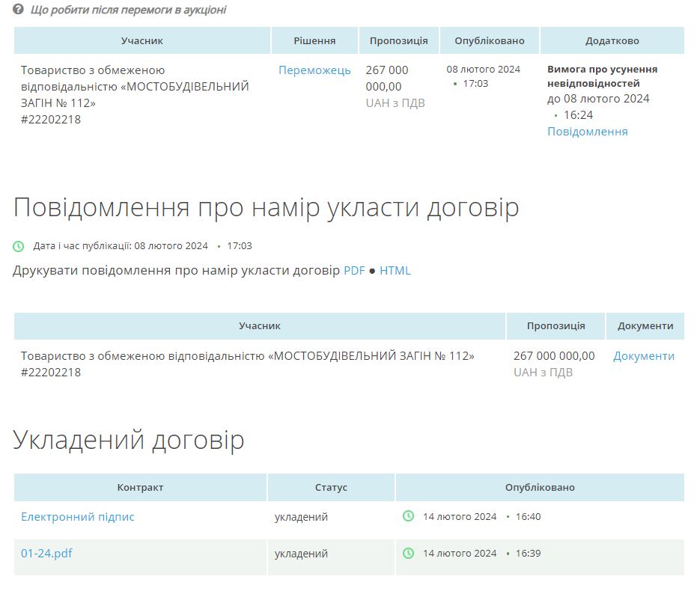
Task: Click the 'Укладений договір' section heading
Action: (x=129, y=441)
